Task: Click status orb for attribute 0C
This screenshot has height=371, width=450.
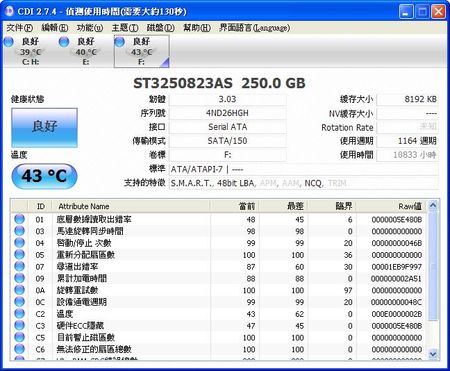Action: point(20,302)
